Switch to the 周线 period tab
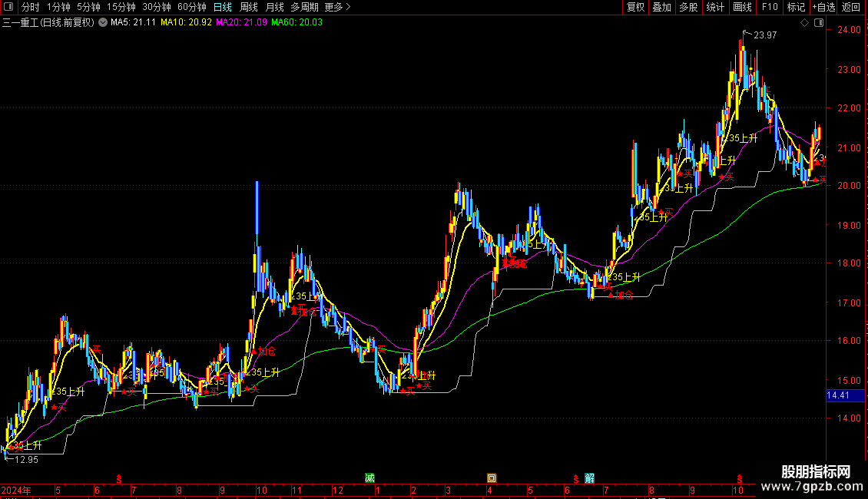 (249, 7)
